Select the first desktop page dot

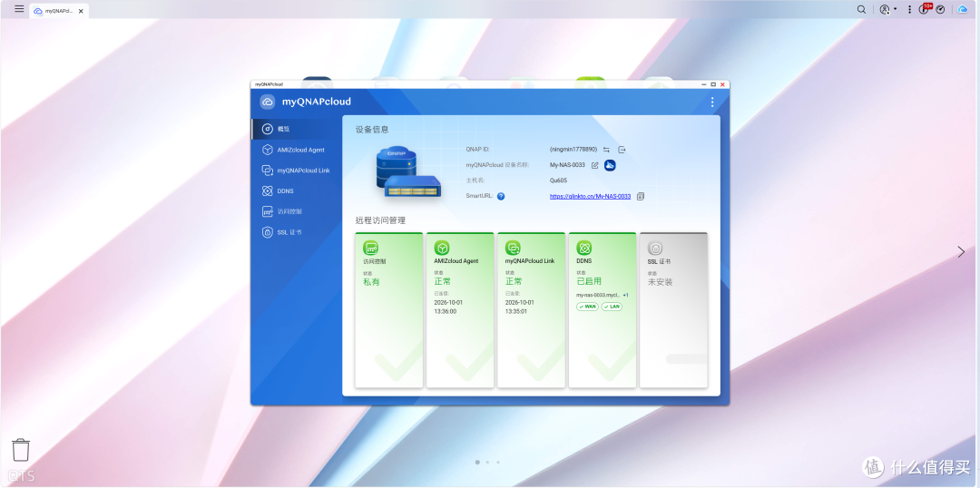pos(477,463)
